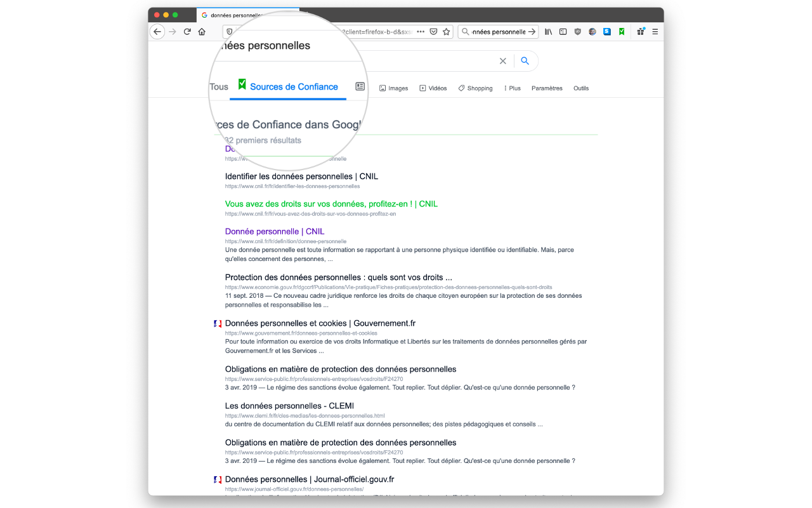Image resolution: width=812 pixels, height=508 pixels.
Task: Click the French flag beside Journal-officiel result
Action: click(x=218, y=480)
